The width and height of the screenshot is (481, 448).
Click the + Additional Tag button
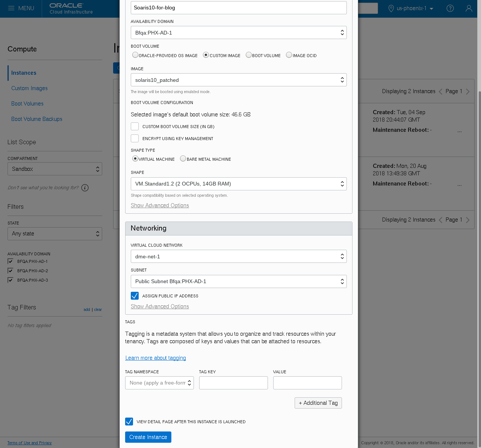coord(318,403)
